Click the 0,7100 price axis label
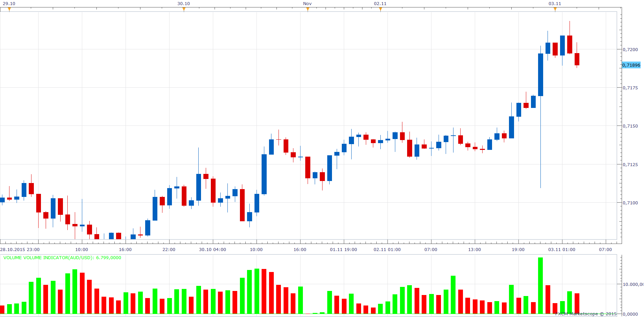Image resolution: width=644 pixels, height=317 pixels. (x=630, y=203)
